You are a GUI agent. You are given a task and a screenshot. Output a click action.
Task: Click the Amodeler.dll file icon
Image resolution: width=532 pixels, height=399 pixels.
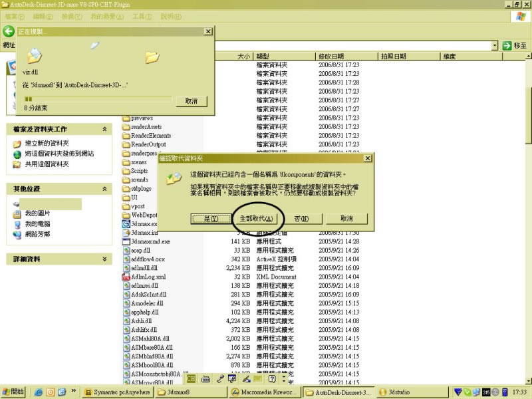[126, 303]
